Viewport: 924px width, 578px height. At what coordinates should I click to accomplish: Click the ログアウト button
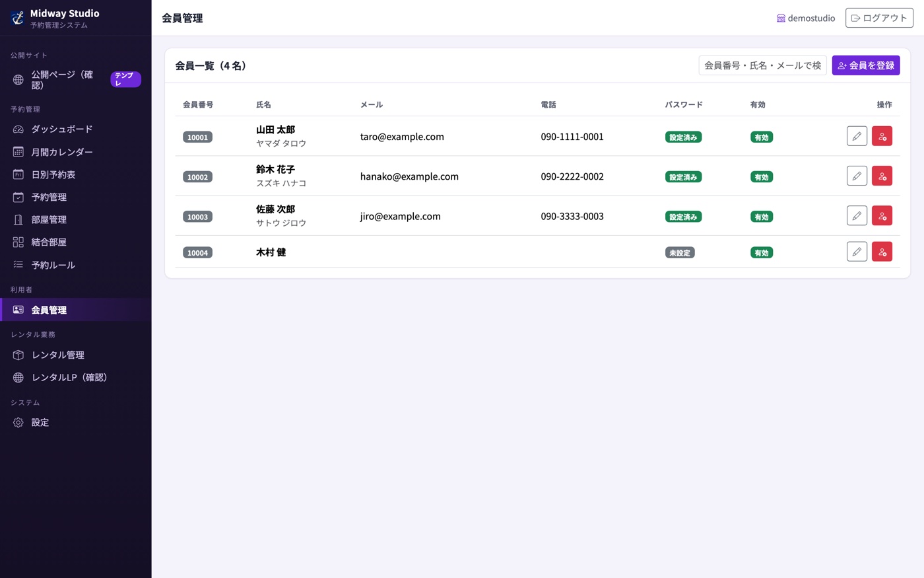coord(879,18)
